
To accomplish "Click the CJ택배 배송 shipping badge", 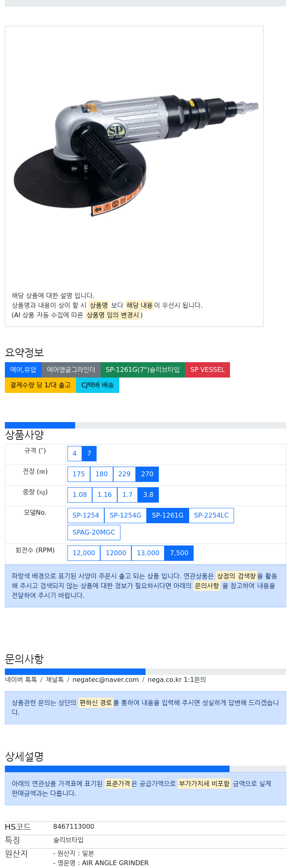I will (97, 385).
